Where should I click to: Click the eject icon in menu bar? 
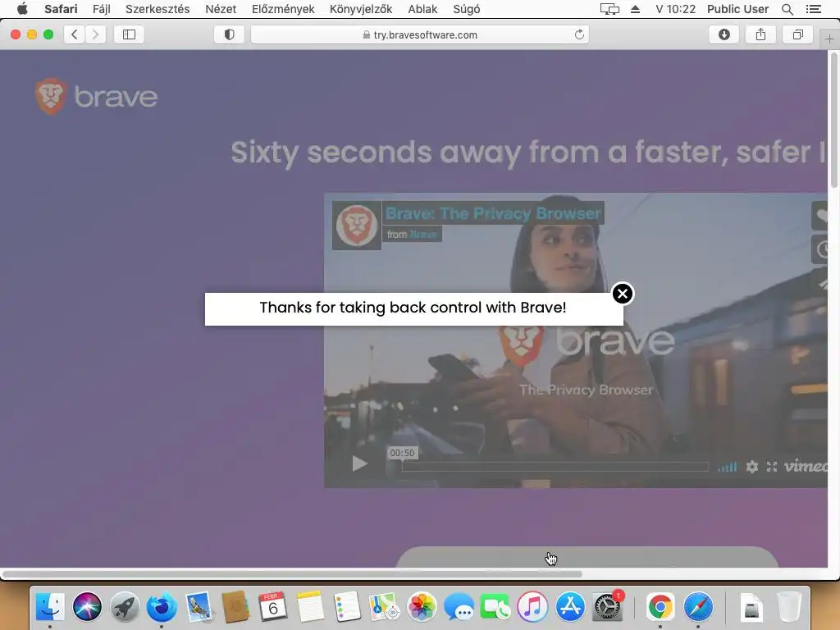point(636,9)
